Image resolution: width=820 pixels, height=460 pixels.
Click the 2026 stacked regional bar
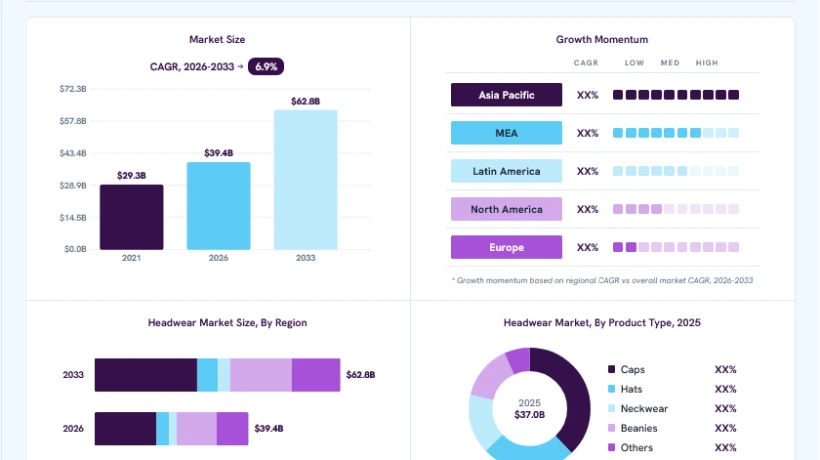click(x=172, y=429)
